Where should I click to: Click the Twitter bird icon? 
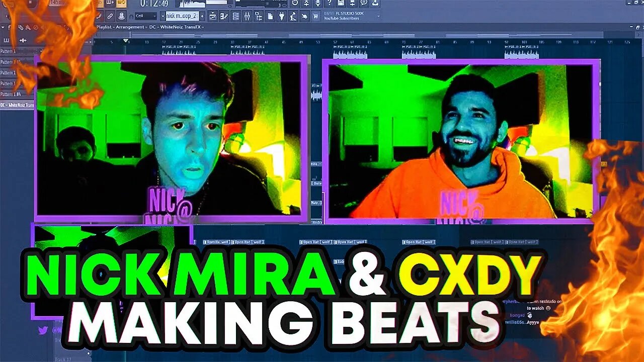(x=42, y=330)
